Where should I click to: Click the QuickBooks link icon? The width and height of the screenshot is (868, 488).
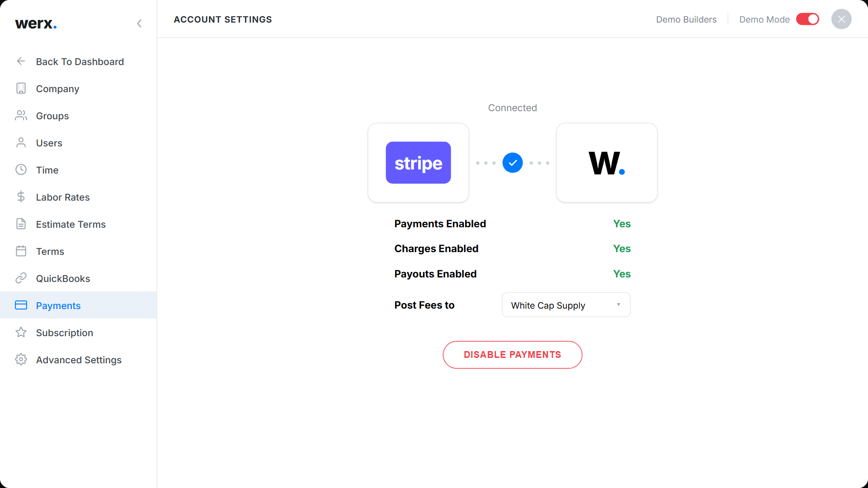(21, 278)
